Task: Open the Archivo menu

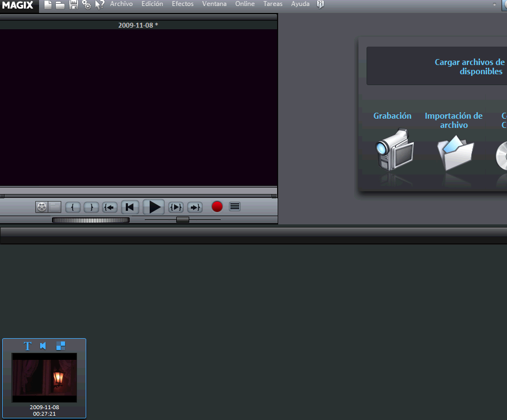Action: (121, 4)
